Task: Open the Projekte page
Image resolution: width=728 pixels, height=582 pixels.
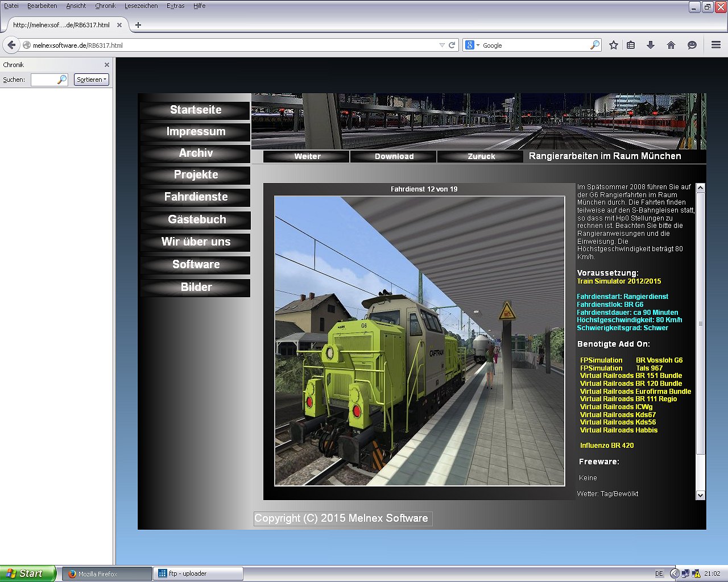Action: click(x=196, y=175)
